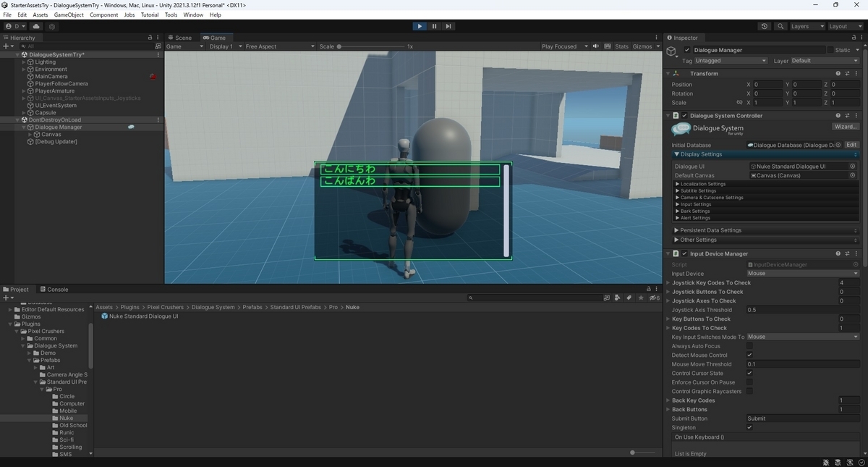
Task: Open the Layer dropdown showing Default
Action: click(x=825, y=61)
